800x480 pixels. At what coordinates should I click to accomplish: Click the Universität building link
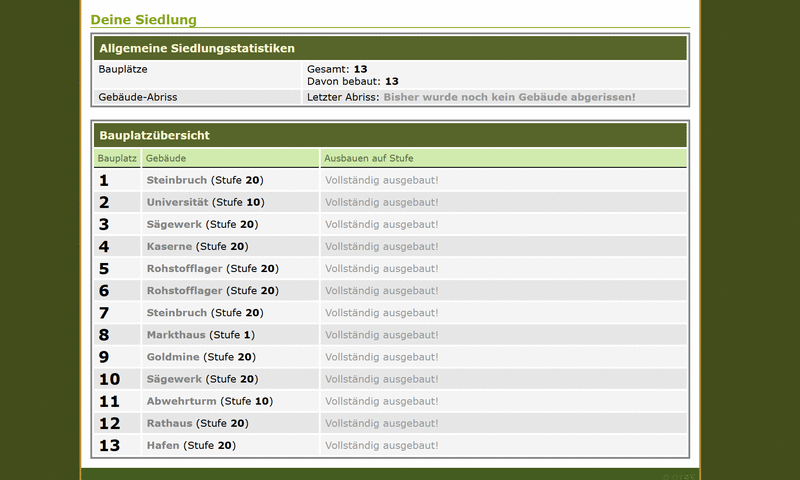[177, 202]
